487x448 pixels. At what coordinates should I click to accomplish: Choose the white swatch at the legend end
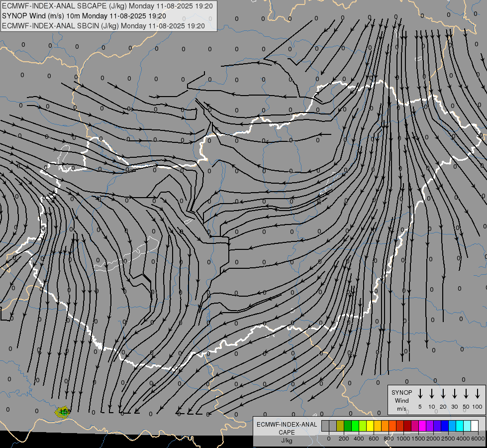(475, 426)
